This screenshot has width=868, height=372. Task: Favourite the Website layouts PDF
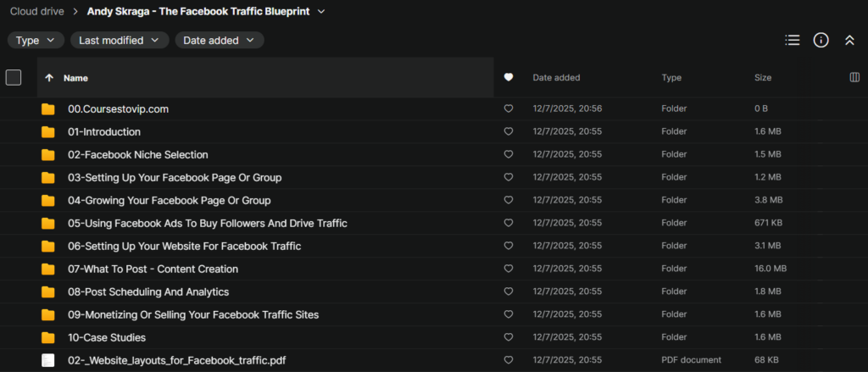tap(509, 360)
